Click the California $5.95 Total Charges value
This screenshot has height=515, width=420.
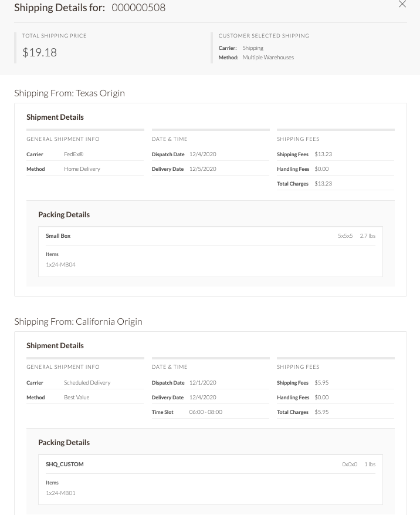pyautogui.click(x=321, y=412)
